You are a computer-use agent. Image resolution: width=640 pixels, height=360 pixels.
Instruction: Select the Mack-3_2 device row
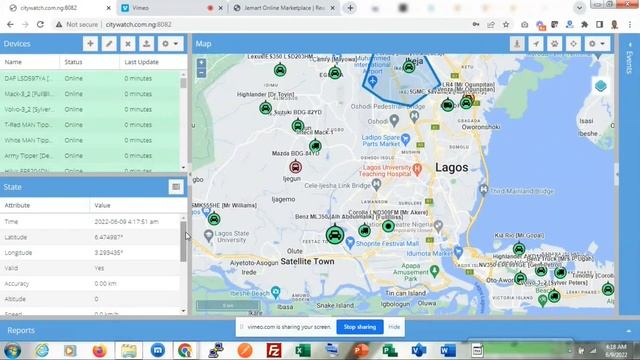pos(89,94)
